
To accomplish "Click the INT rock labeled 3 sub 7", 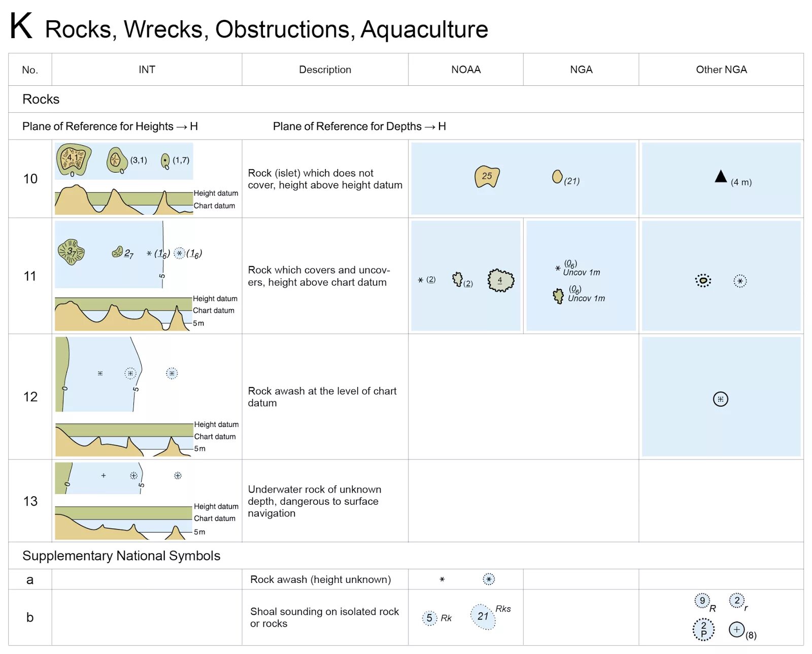I will [x=71, y=252].
